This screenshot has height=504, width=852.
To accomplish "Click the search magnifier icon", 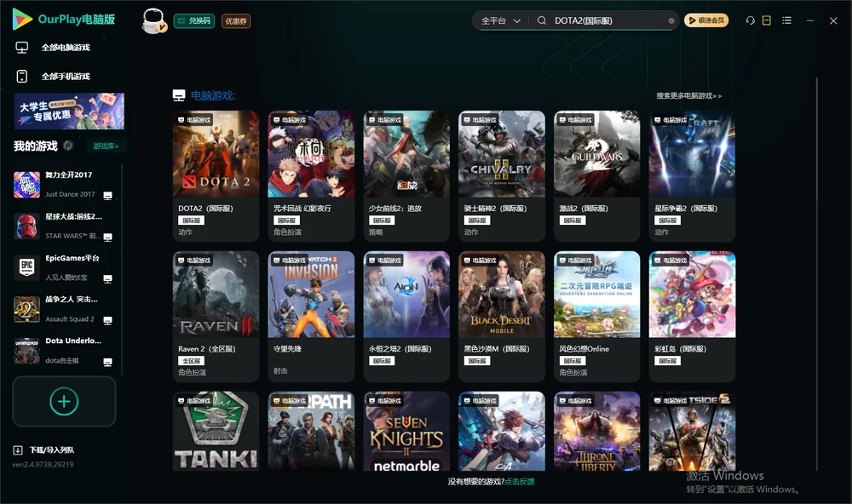I will [x=542, y=20].
